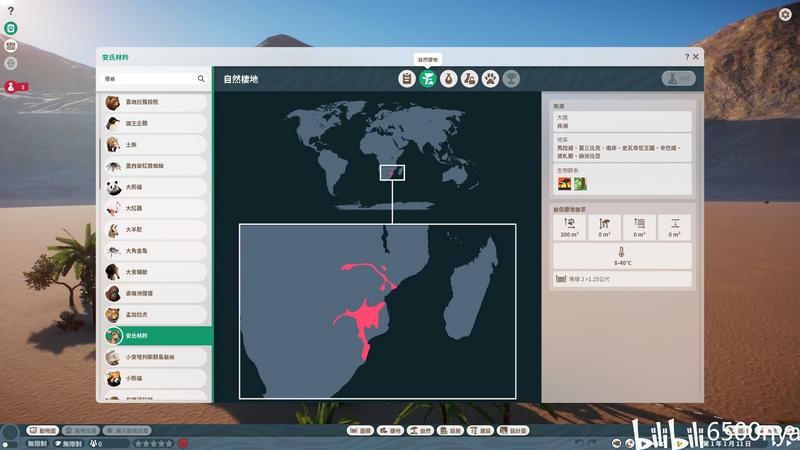The height and width of the screenshot is (450, 800).
Task: Click the unlimited conservation credits indicator
Action: click(68, 444)
